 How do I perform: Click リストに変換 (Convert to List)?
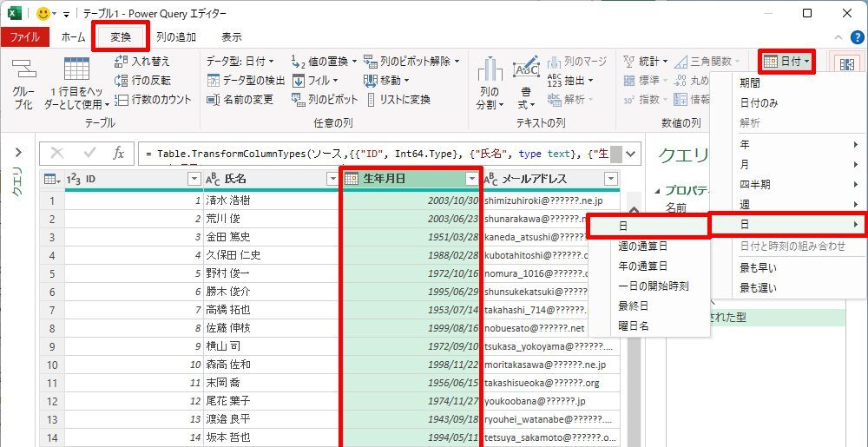[x=372, y=100]
